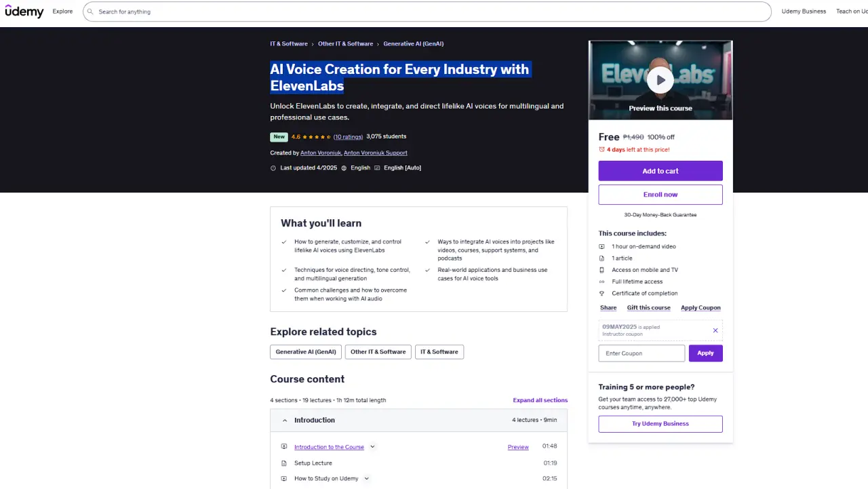Image resolution: width=868 pixels, height=489 pixels.
Task: Click the Free price label
Action: pyautogui.click(x=609, y=137)
